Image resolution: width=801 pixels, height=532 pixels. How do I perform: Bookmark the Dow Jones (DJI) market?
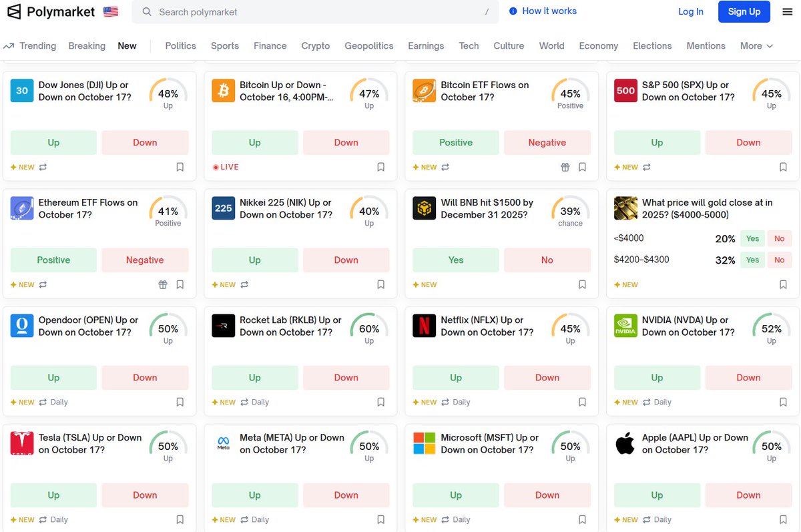tap(180, 167)
